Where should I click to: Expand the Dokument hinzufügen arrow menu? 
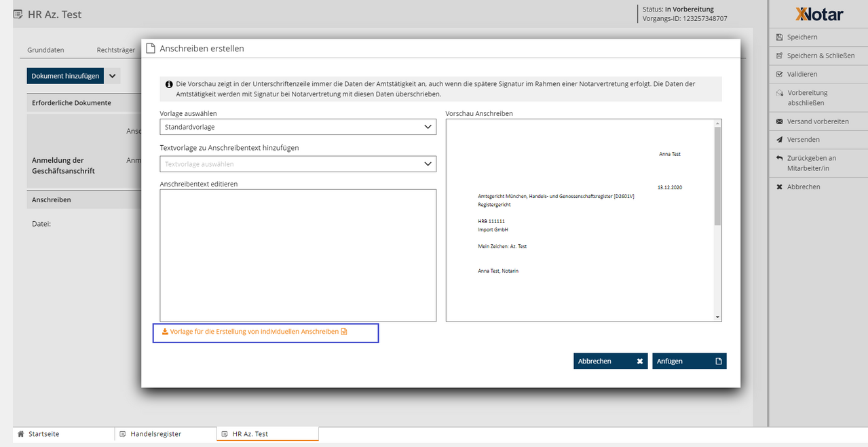[113, 76]
